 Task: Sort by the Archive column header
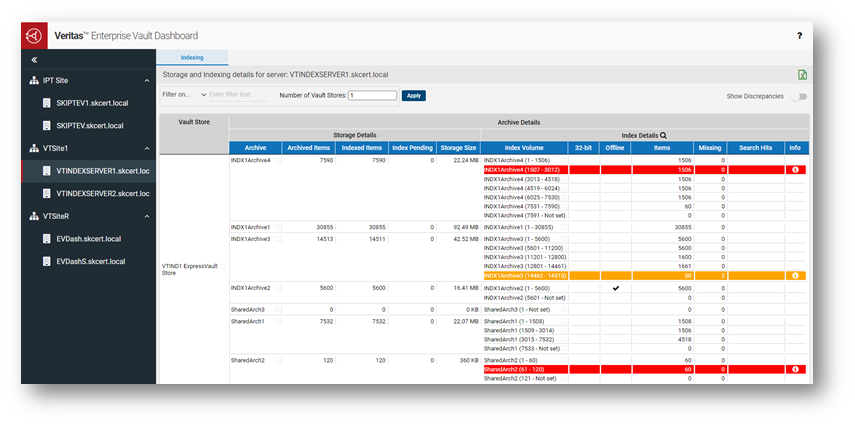click(255, 148)
